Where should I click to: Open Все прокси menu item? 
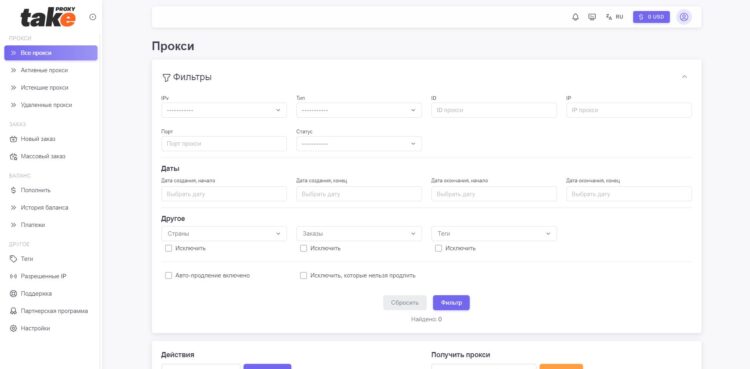point(51,53)
